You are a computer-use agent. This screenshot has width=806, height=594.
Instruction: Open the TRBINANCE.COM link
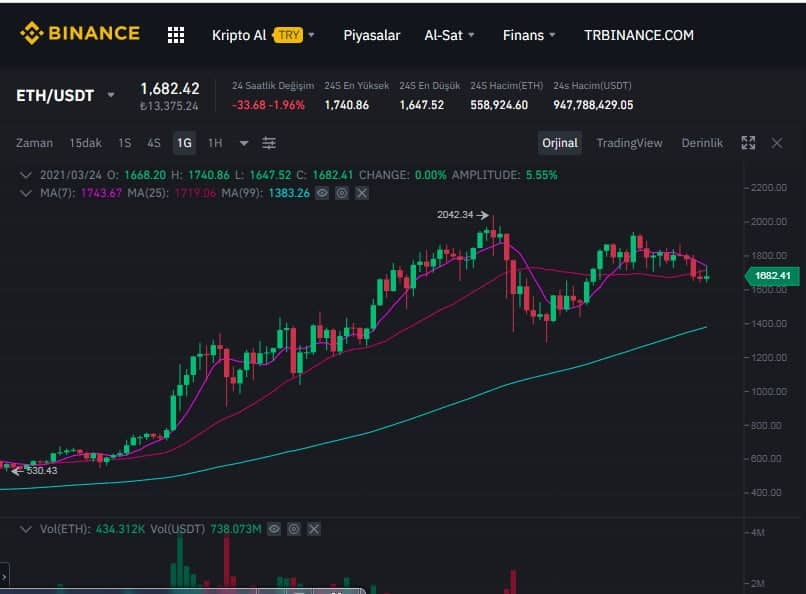click(x=638, y=35)
